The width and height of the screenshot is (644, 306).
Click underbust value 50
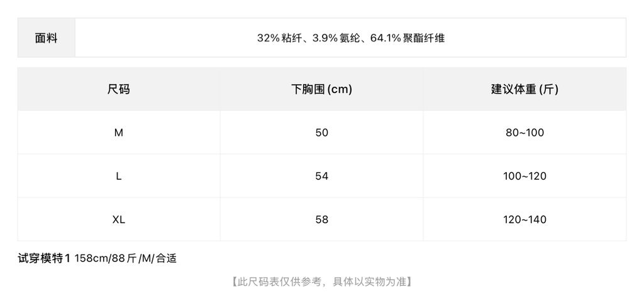click(x=321, y=133)
